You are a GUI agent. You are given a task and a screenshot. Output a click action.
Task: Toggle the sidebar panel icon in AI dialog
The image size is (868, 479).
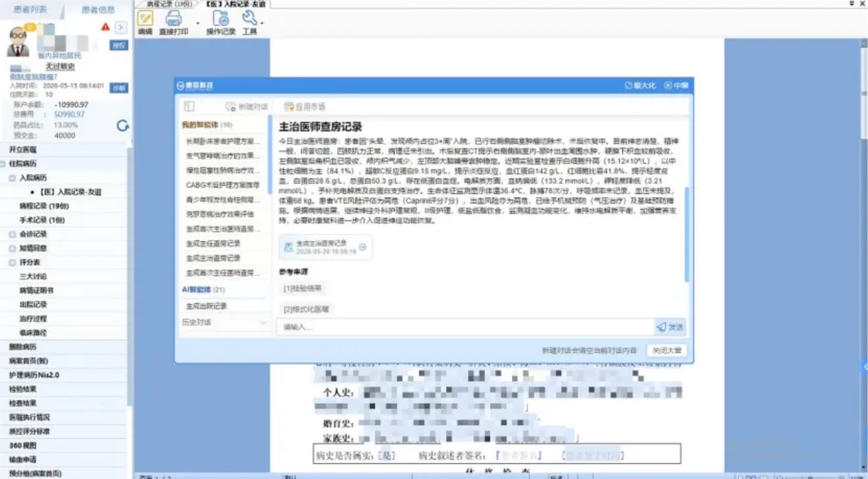click(x=189, y=107)
